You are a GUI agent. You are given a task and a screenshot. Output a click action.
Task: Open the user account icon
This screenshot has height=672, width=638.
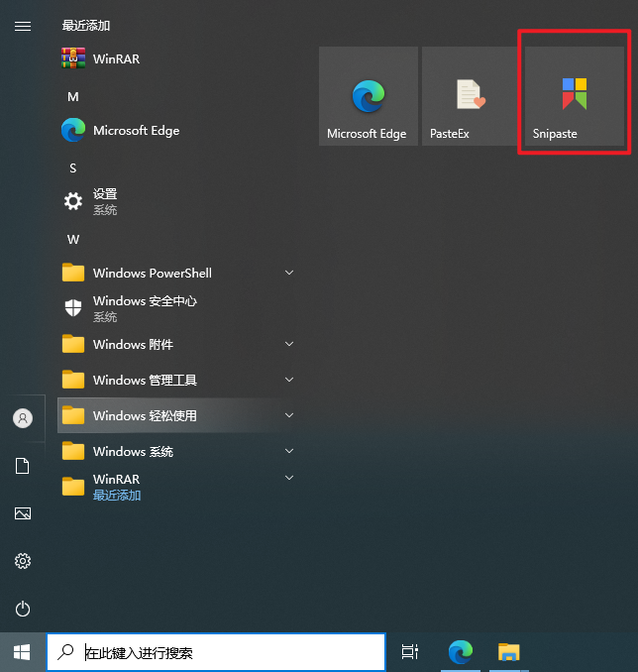tap(23, 418)
